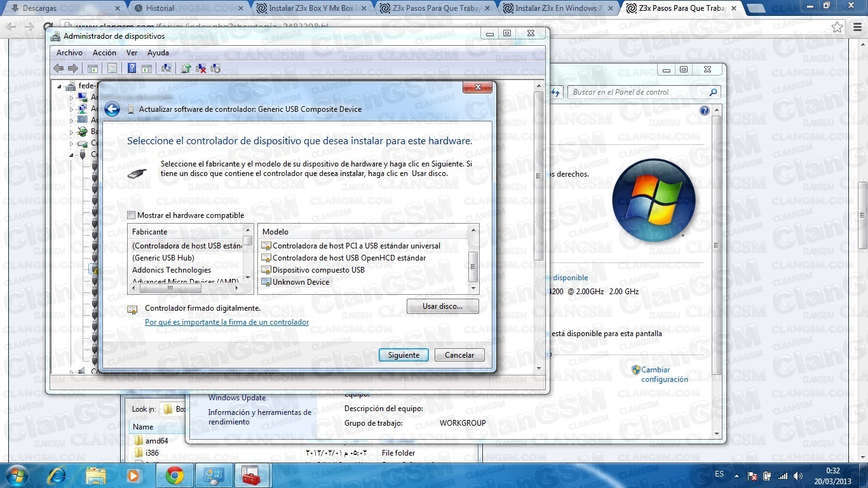The image size is (868, 488).
Task: Open the ES language bar selector
Action: click(x=719, y=474)
